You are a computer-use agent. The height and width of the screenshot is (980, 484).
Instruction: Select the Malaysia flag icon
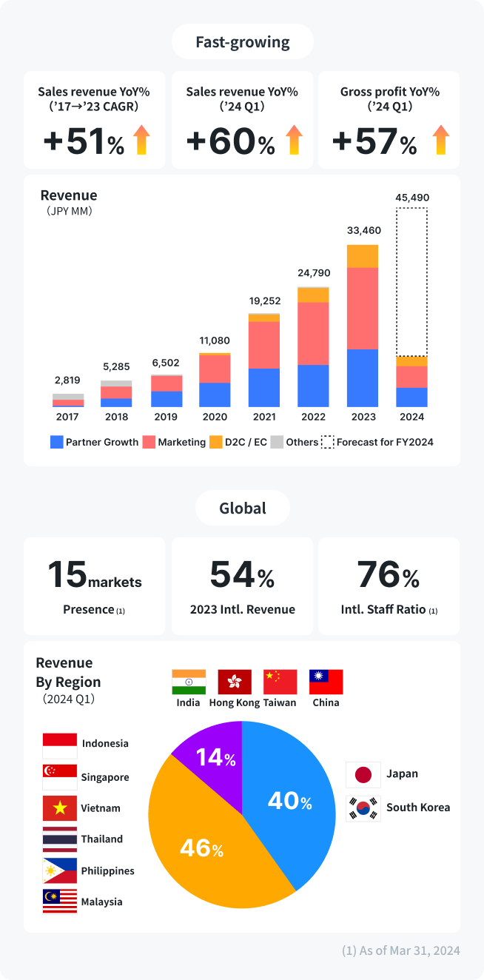coord(60,902)
